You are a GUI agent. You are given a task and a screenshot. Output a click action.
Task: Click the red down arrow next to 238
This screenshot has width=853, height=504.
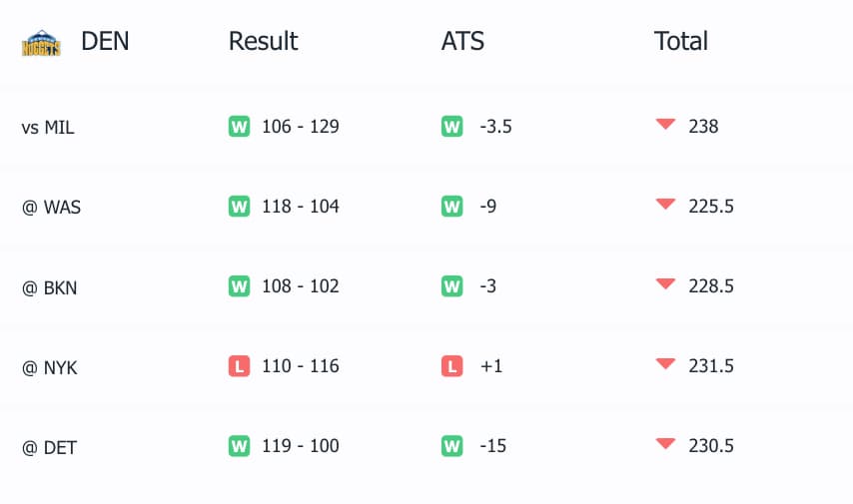coord(665,125)
